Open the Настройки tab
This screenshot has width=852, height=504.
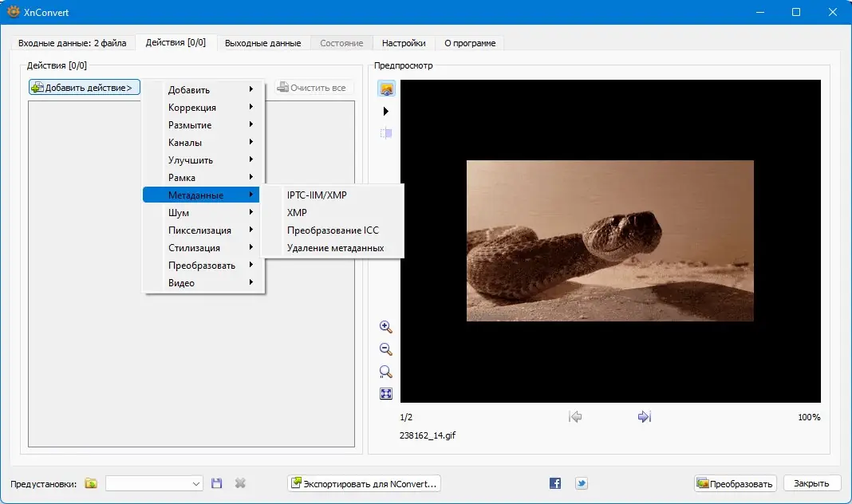tap(403, 43)
